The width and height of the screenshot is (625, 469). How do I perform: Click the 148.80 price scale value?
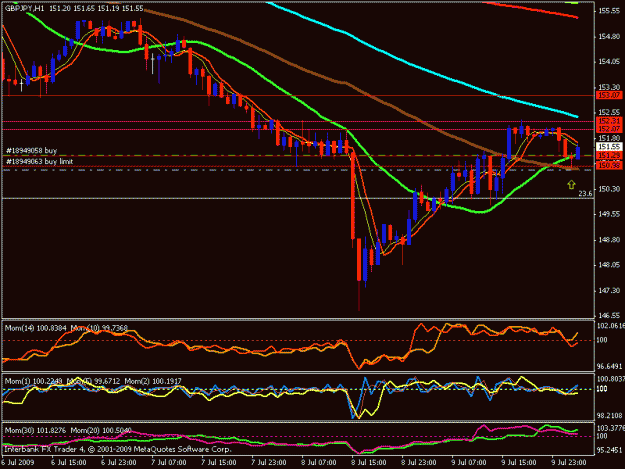[x=609, y=239]
